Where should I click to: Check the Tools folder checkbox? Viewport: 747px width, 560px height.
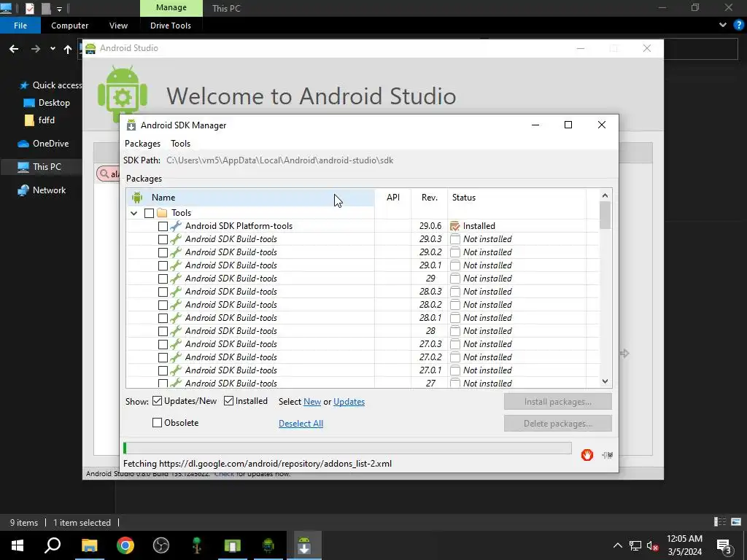[149, 213]
